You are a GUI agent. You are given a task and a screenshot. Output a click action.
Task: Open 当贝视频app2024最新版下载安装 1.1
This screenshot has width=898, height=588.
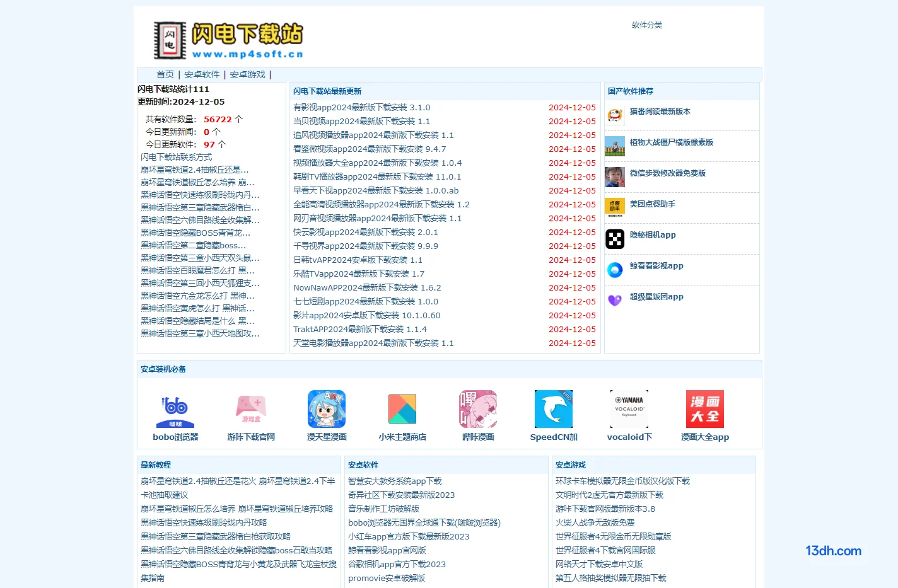pyautogui.click(x=362, y=122)
